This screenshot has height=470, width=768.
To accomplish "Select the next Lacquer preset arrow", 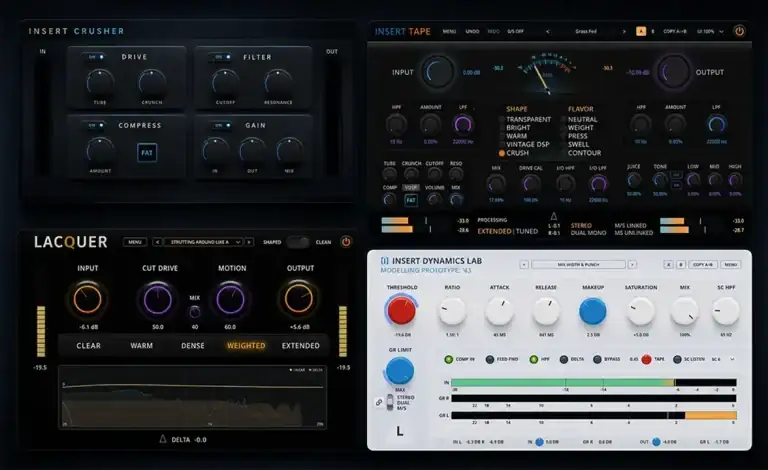I will tap(249, 242).
